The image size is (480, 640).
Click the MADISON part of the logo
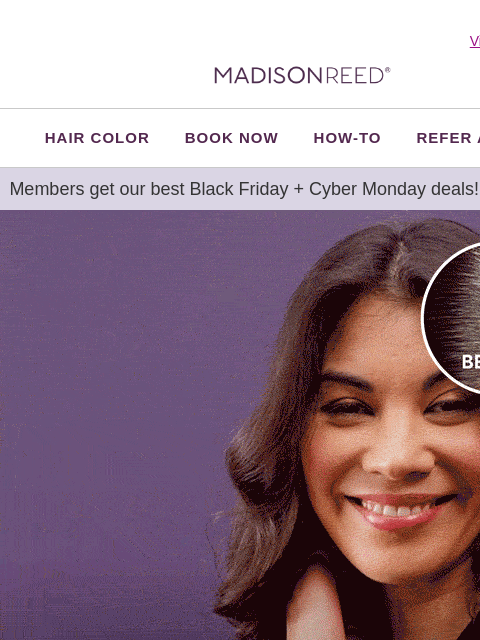pos(269,76)
